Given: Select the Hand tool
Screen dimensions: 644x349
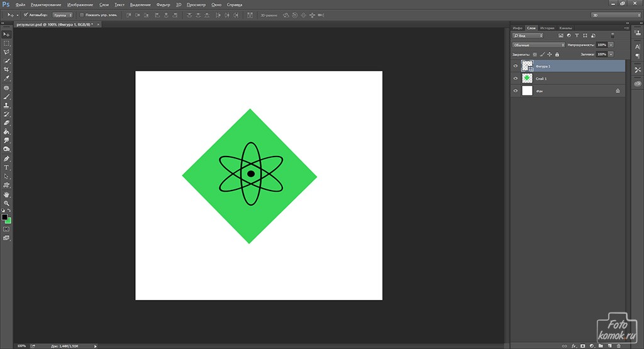Looking at the screenshot, I should [x=6, y=194].
